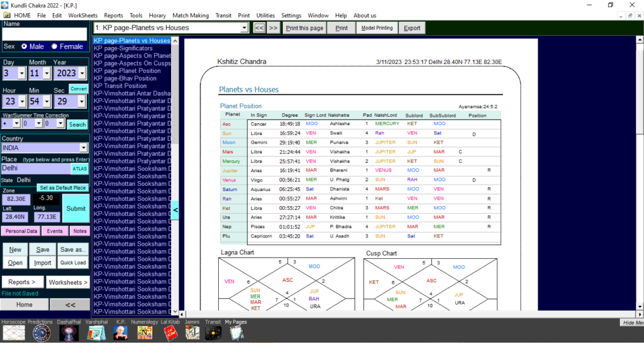Open the Match Making menu
This screenshot has width=644, height=343.
pos(191,16)
